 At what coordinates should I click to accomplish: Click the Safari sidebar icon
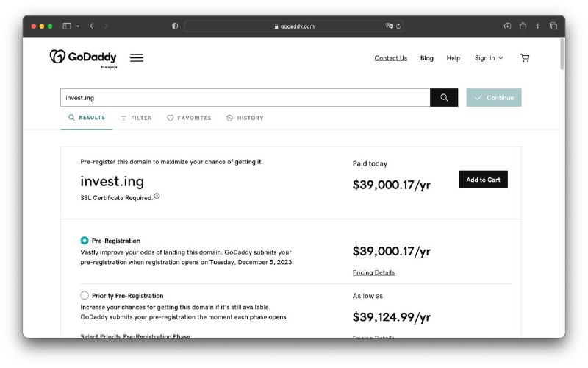click(67, 26)
